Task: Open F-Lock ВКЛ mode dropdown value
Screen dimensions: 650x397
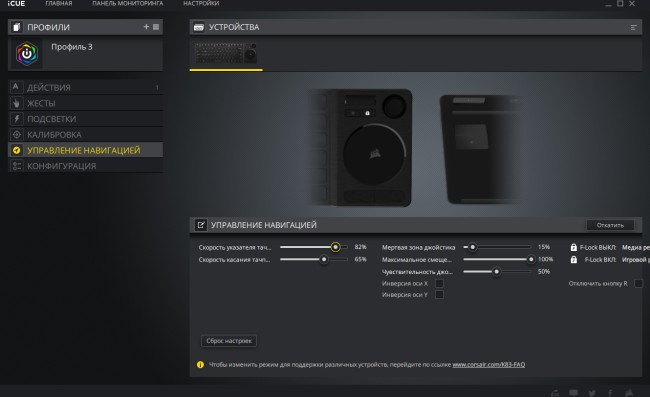Action: click(x=635, y=259)
